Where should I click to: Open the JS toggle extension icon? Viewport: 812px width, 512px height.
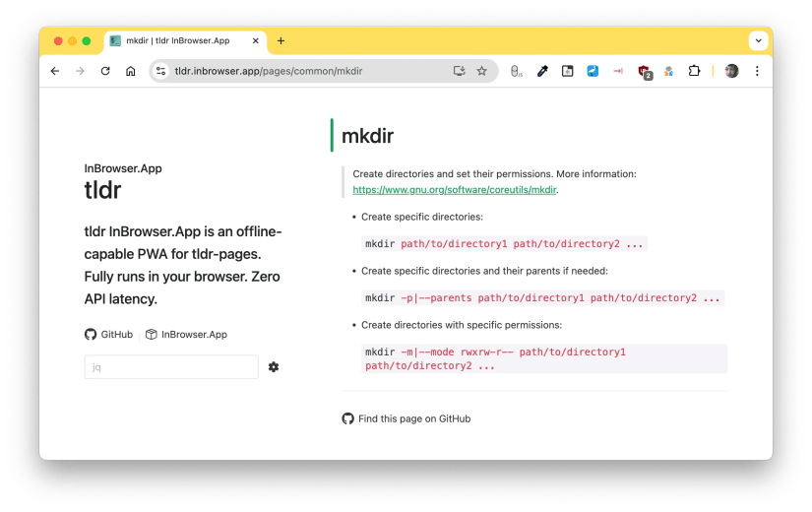pyautogui.click(x=517, y=71)
